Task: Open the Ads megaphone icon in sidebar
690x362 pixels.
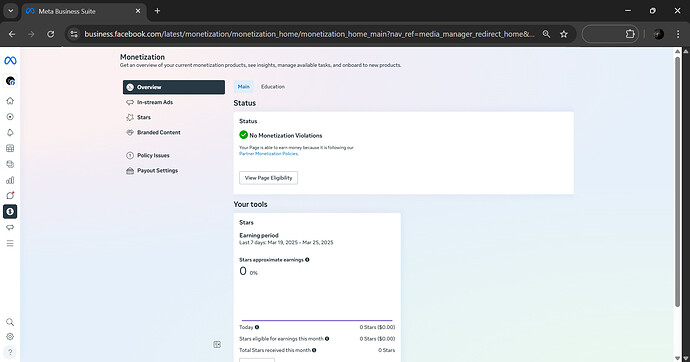Action: pos(10,227)
